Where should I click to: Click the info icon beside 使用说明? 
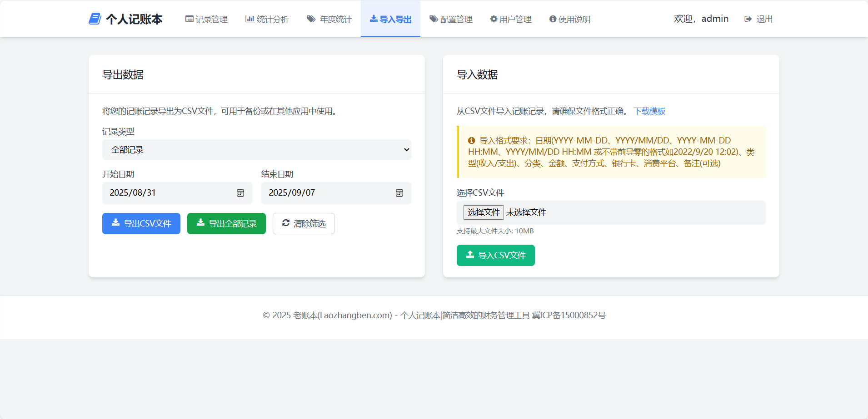(x=553, y=19)
